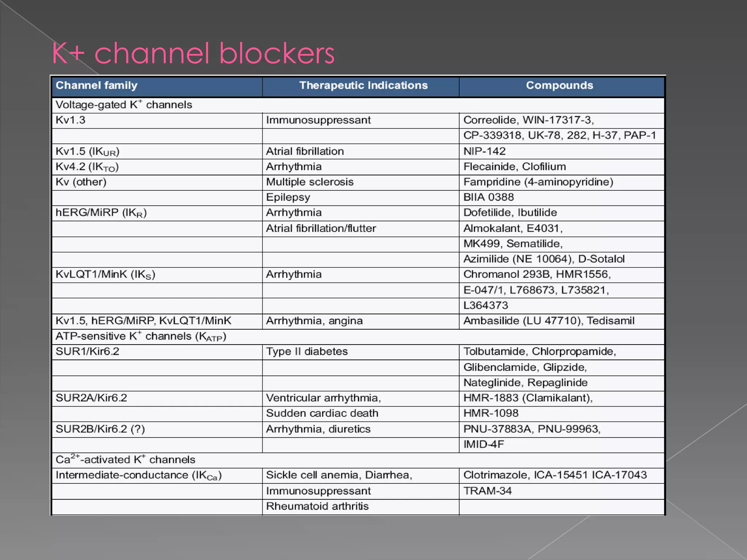Click 'Arrhythmia' in the KvLQT1/MinK row
The height and width of the screenshot is (560, 747).
[361, 275]
